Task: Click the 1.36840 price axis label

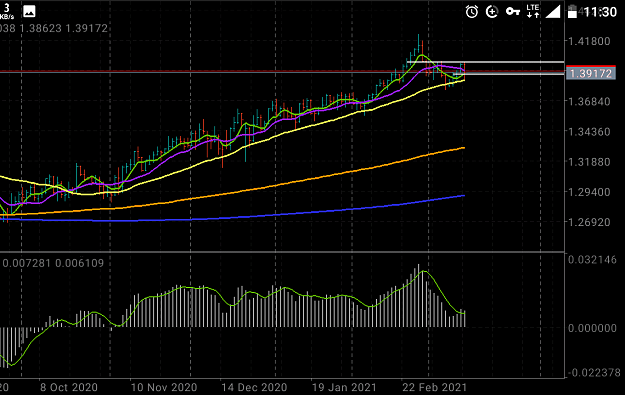Action: [x=589, y=102]
